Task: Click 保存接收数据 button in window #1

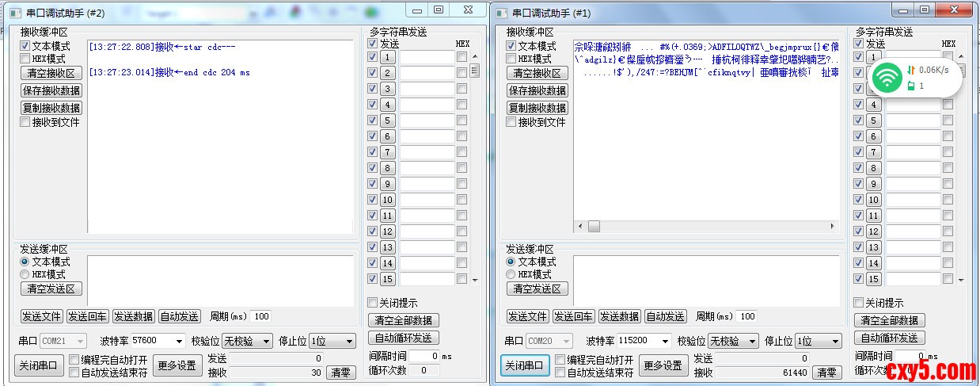Action: tap(537, 90)
